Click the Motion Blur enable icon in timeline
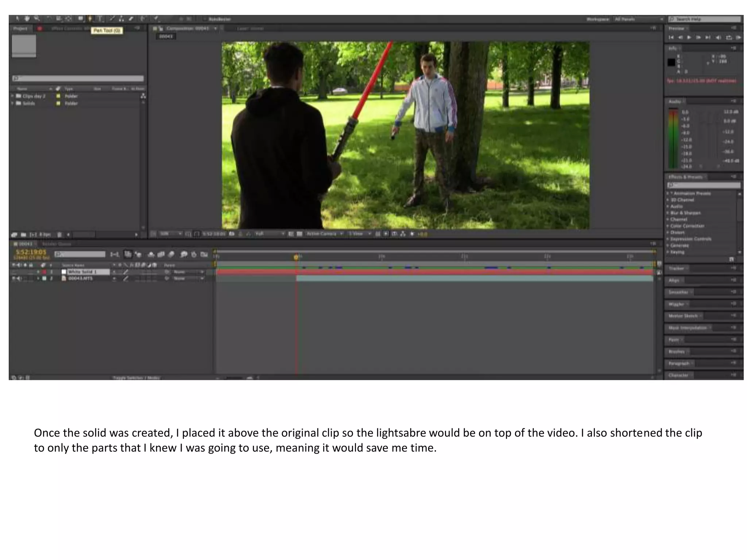 tap(171, 254)
